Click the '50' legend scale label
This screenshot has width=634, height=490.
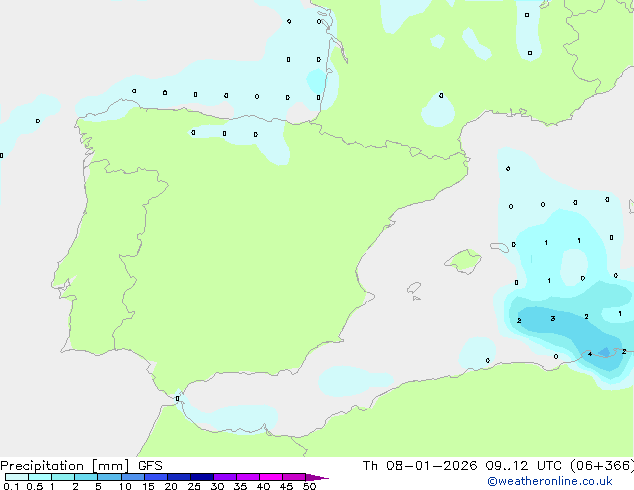(309, 486)
